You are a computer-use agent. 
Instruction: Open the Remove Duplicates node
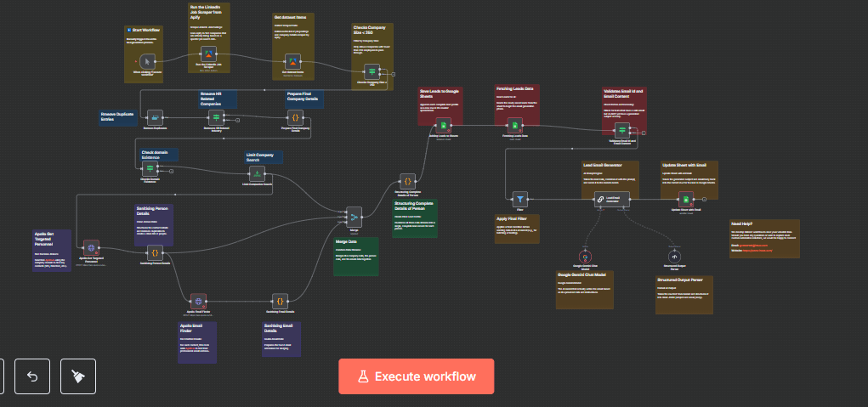click(x=155, y=118)
